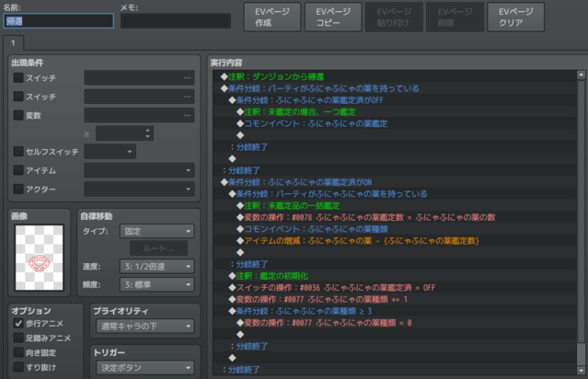Open the first switch selector ellipsis field

(139, 77)
